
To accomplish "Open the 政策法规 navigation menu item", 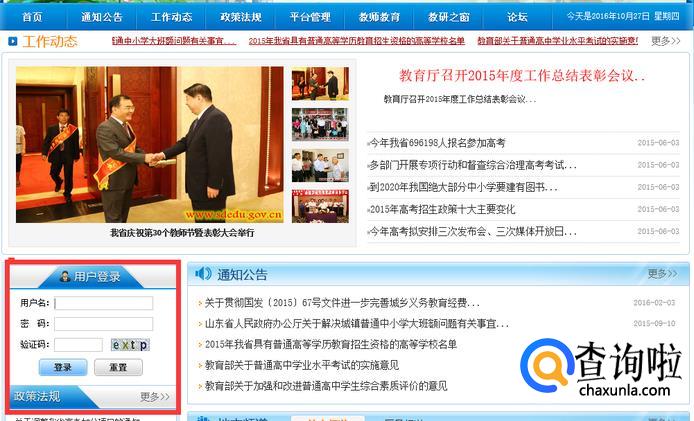I will pyautogui.click(x=241, y=17).
